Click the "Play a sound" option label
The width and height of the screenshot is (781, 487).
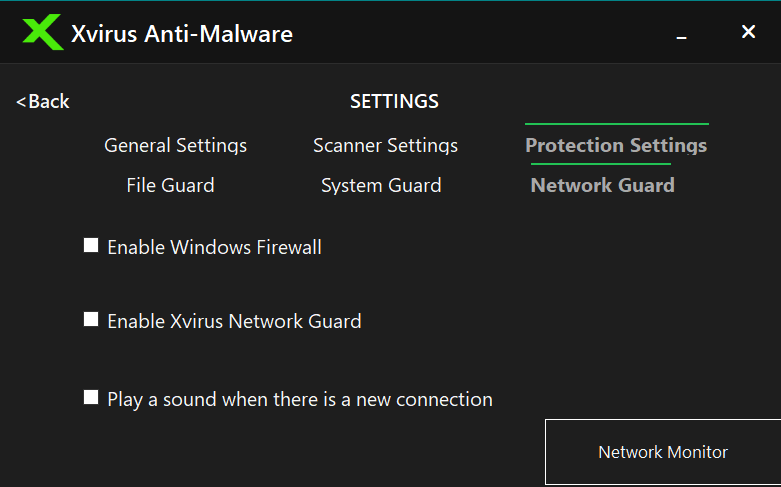click(x=299, y=399)
